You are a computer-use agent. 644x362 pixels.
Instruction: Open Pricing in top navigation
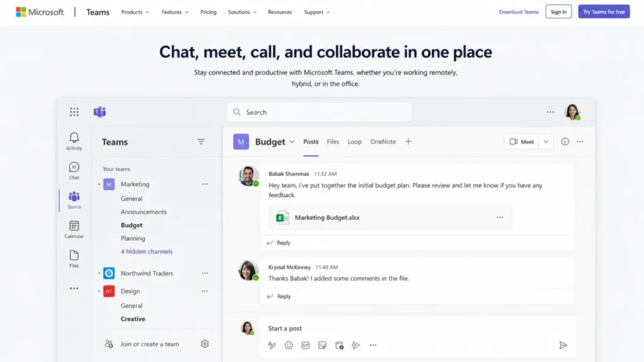(208, 12)
